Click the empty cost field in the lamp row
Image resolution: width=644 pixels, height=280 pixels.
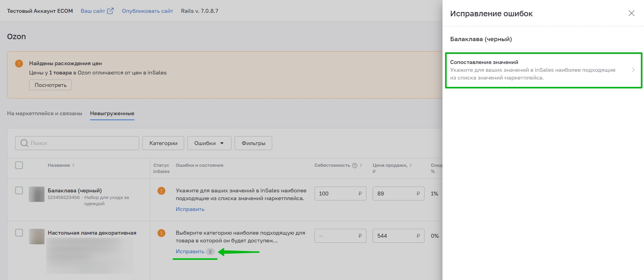click(340, 236)
